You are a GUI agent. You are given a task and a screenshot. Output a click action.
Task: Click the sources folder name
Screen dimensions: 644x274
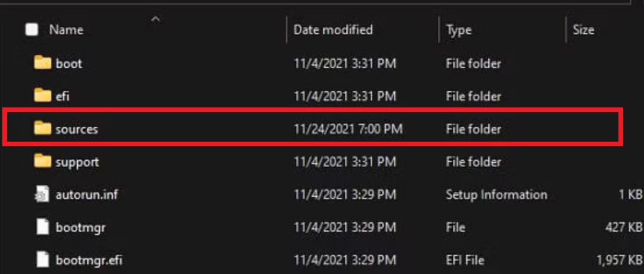coord(77,129)
